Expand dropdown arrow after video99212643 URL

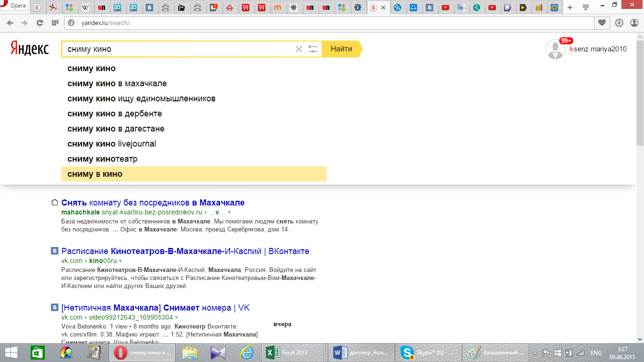coord(177,318)
